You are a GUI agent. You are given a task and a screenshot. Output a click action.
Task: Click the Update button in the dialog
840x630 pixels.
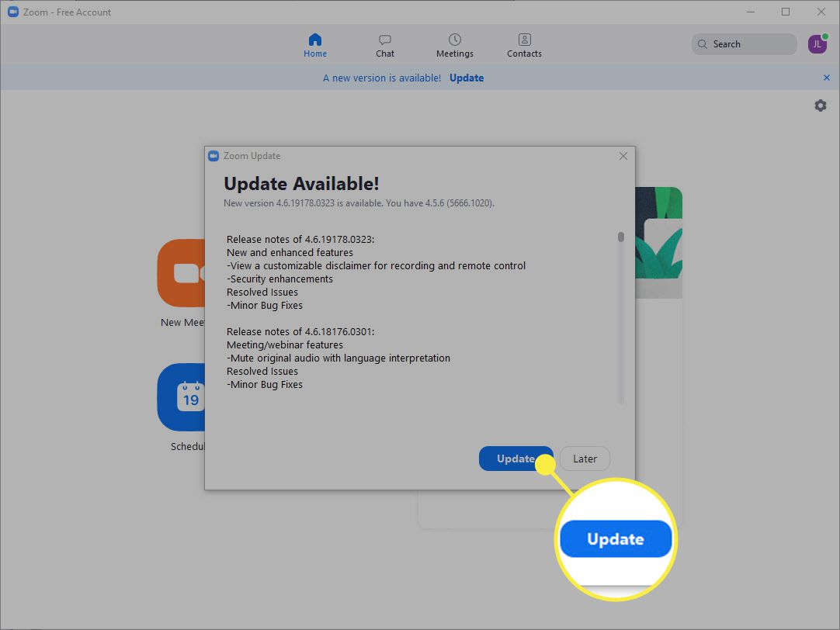[515, 459]
